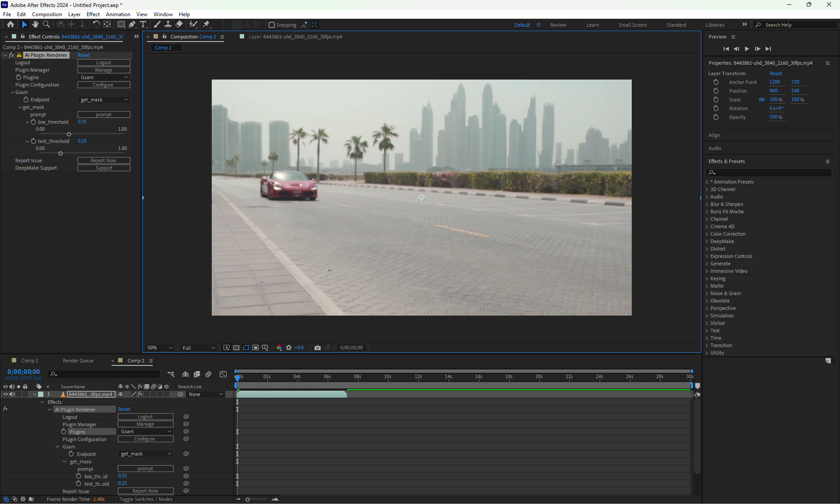Switch to the Review workspace
This screenshot has width=840, height=504.
coord(558,25)
